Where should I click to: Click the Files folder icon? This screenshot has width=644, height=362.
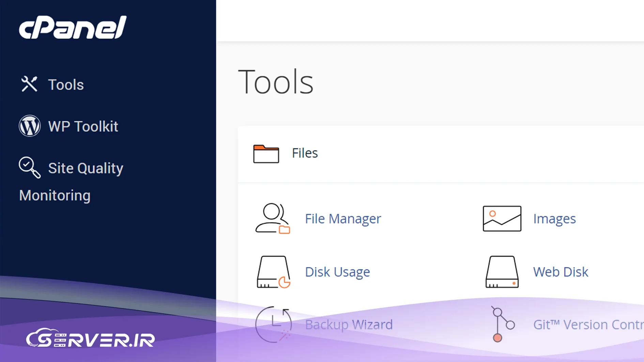tap(266, 154)
